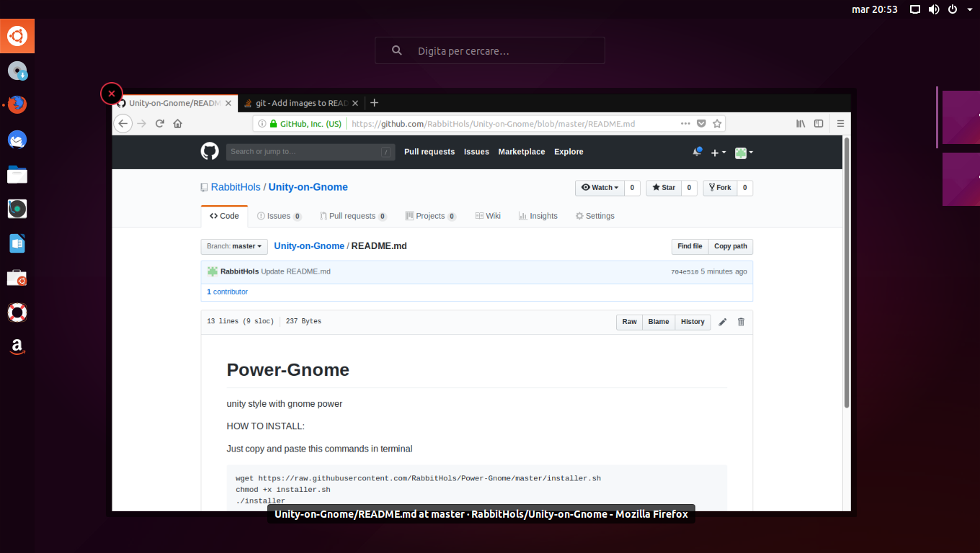The width and height of the screenshot is (980, 553).
Task: Delete this file with trash icon
Action: coord(741,322)
